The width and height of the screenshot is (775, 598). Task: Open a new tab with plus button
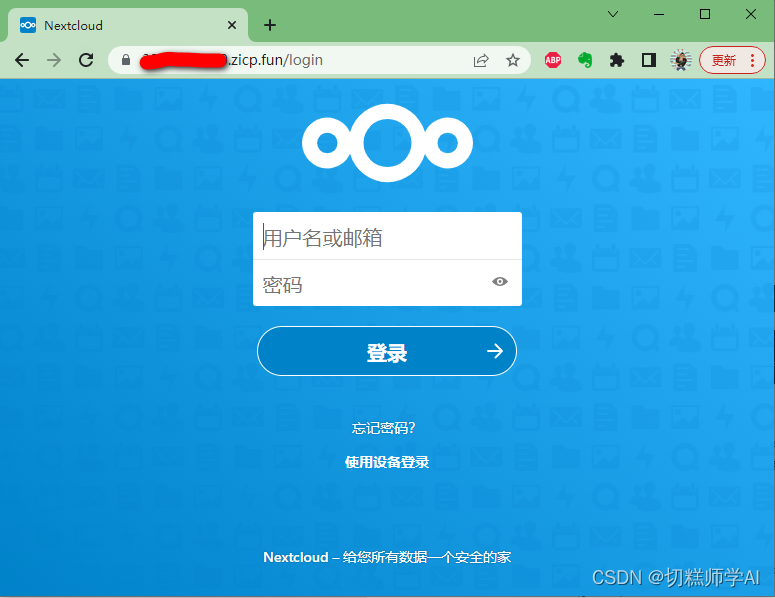(x=270, y=25)
